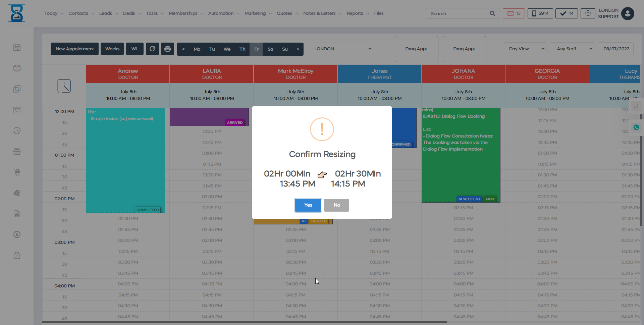Open SMS messages showing 5914
The image size is (644, 325).
click(x=540, y=13)
